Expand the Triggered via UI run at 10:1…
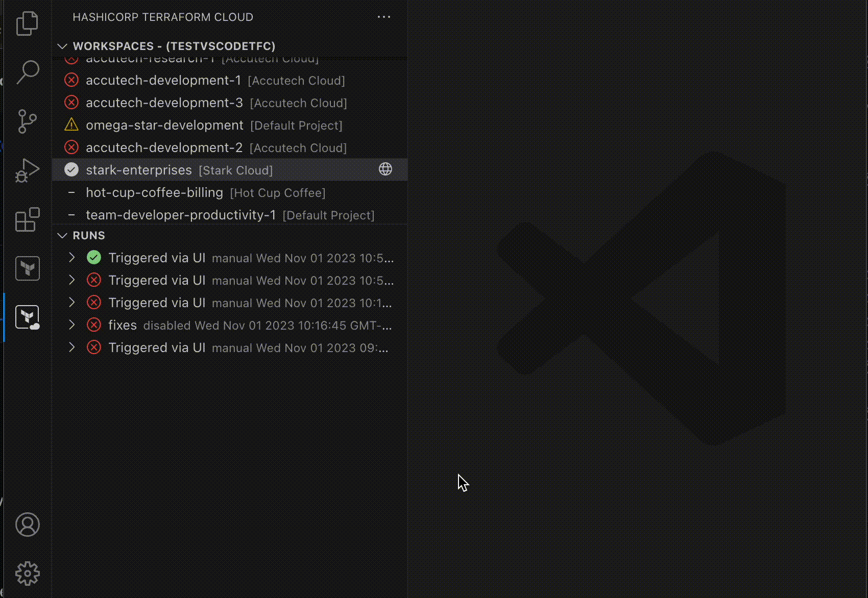868x598 pixels. tap(72, 302)
